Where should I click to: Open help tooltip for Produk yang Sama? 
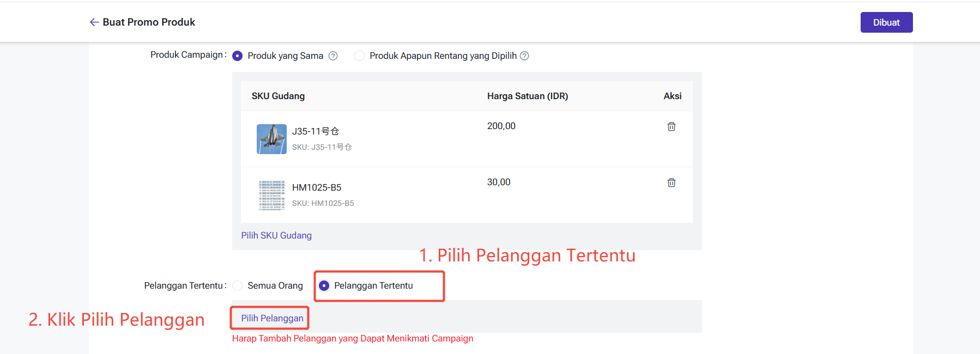click(x=333, y=56)
